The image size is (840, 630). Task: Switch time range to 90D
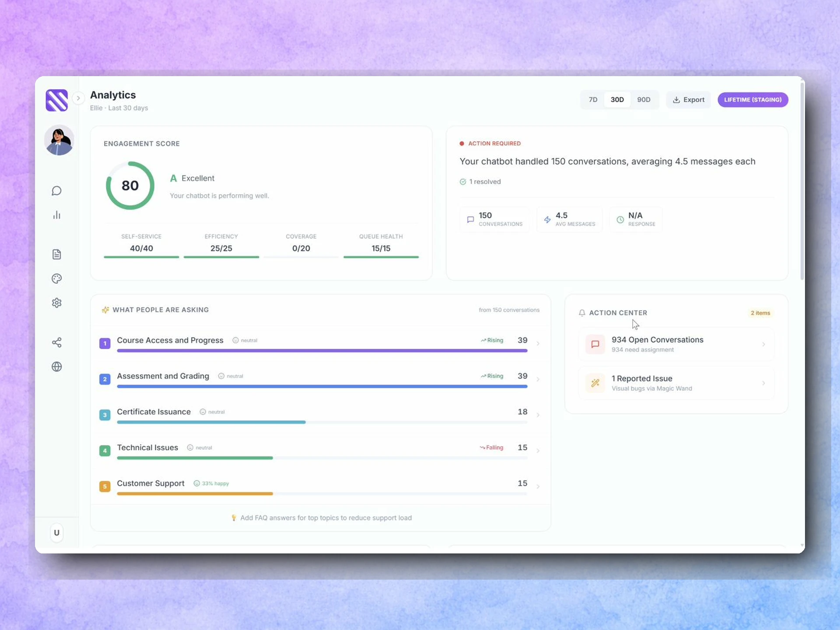644,100
